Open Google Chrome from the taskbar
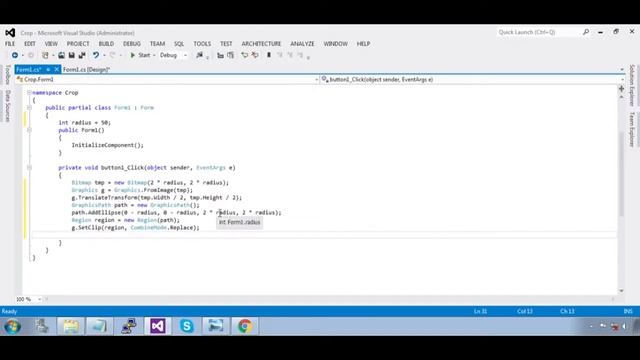The height and width of the screenshot is (360, 640). point(245,326)
